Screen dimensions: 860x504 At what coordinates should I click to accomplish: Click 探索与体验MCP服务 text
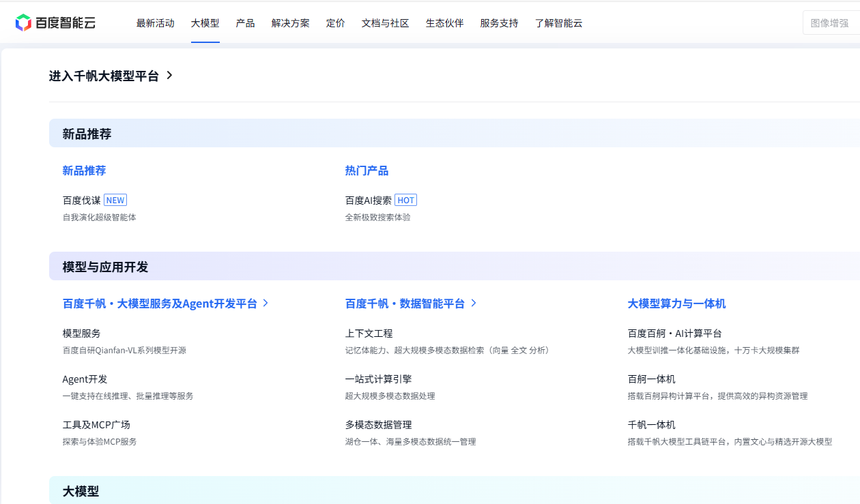click(100, 441)
